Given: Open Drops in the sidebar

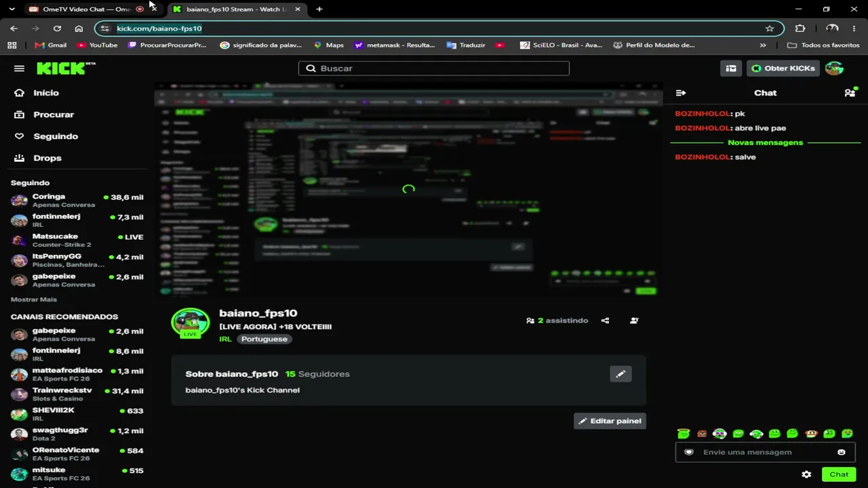Looking at the screenshot, I should (47, 158).
